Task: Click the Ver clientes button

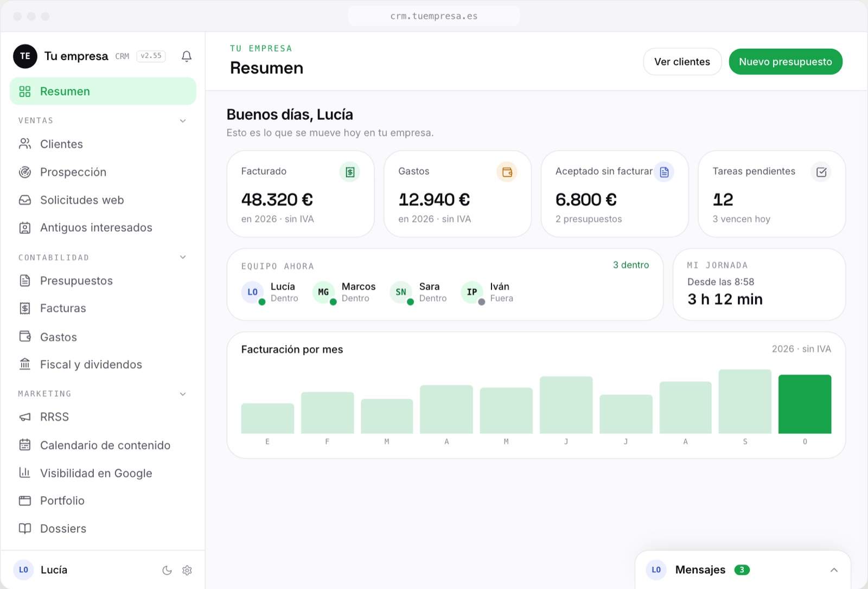Action: coord(682,62)
